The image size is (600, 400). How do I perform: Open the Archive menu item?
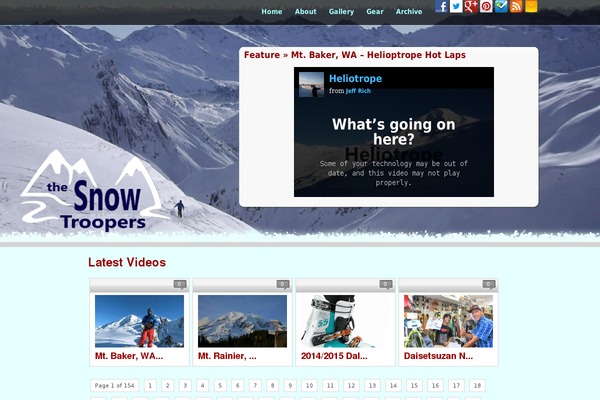coord(409,11)
